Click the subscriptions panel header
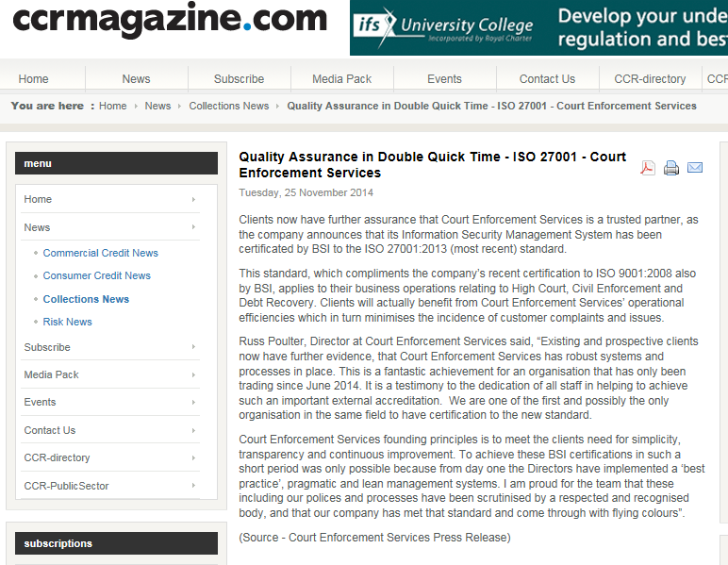This screenshot has height=565, width=728. (x=117, y=543)
